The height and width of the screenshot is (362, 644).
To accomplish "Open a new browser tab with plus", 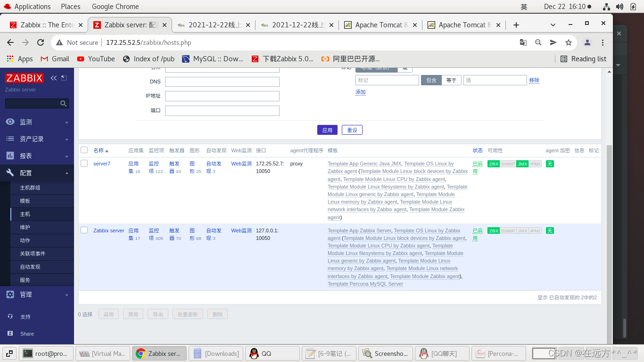I will pyautogui.click(x=516, y=25).
